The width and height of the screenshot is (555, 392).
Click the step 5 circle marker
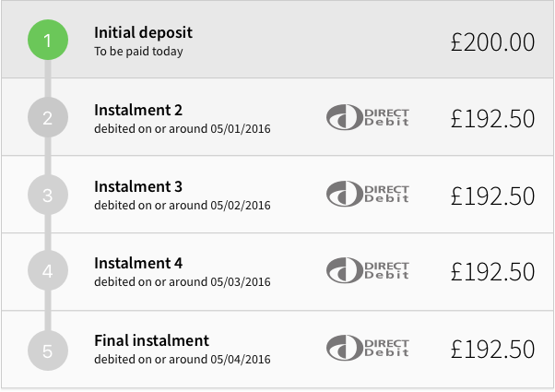(x=48, y=350)
